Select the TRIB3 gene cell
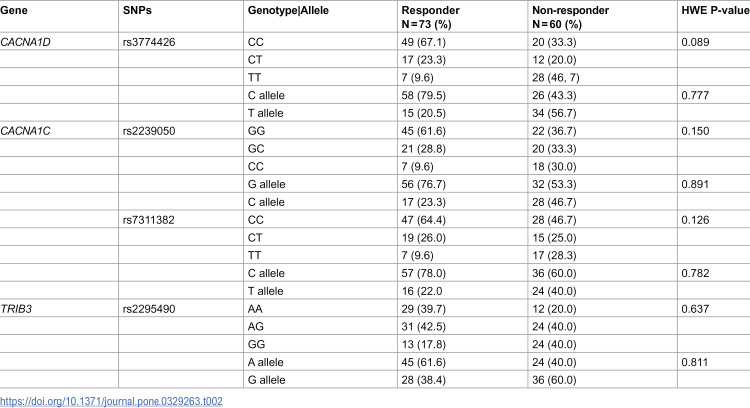750x408 pixels. (x=16, y=309)
